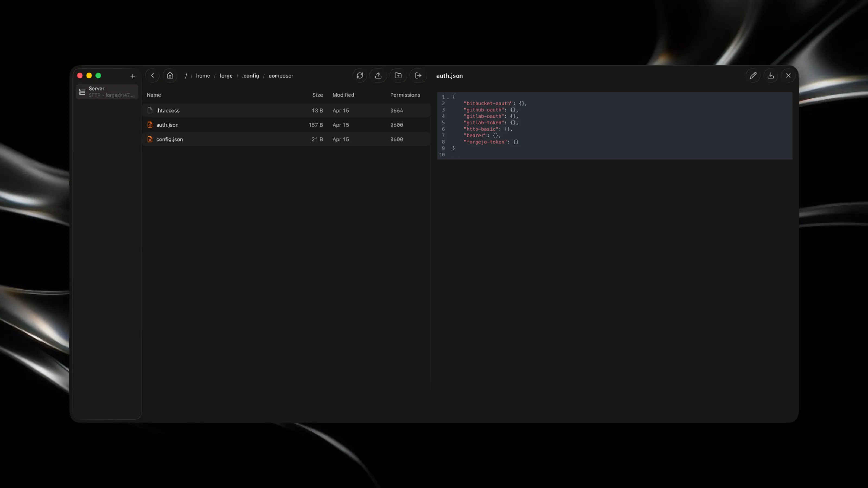Image resolution: width=868 pixels, height=488 pixels.
Task: Upload a file with the upload icon
Action: (378, 75)
